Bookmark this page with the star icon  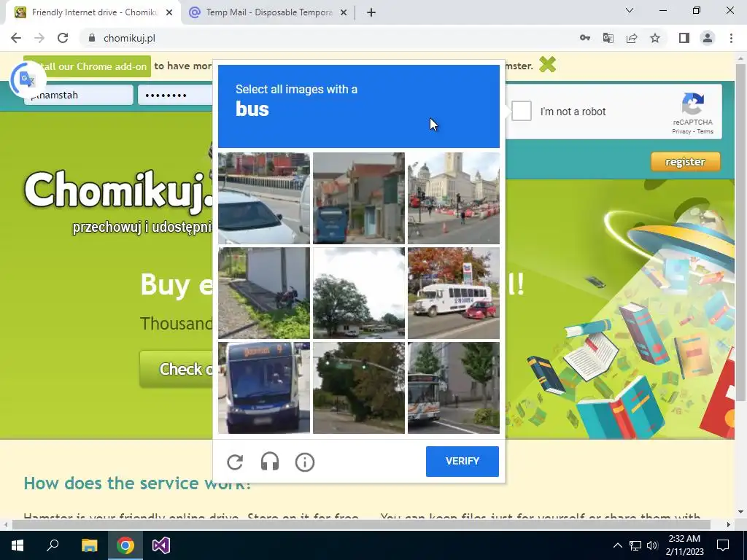coord(655,38)
